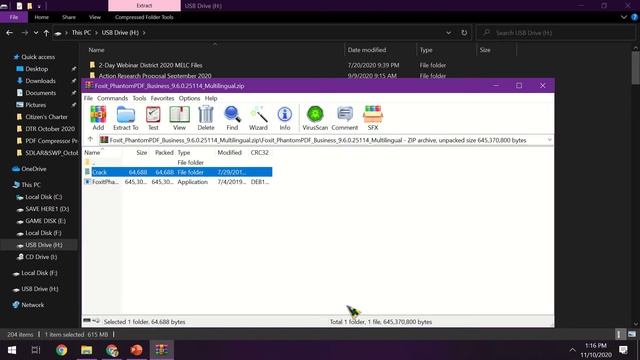Start the VirusScan tool
Screen dimensions: 640x360
tap(315, 118)
